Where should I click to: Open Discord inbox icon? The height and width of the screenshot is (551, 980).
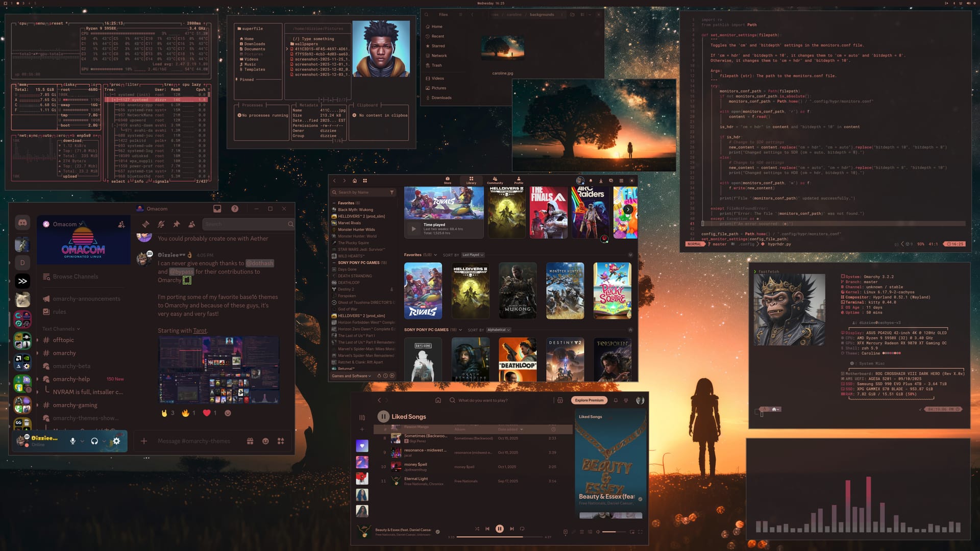point(217,209)
